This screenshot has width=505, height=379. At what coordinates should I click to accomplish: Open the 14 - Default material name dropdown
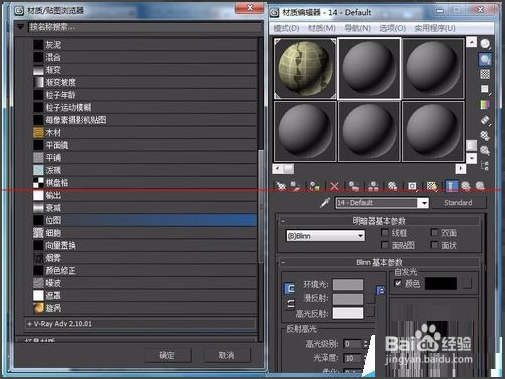click(424, 203)
